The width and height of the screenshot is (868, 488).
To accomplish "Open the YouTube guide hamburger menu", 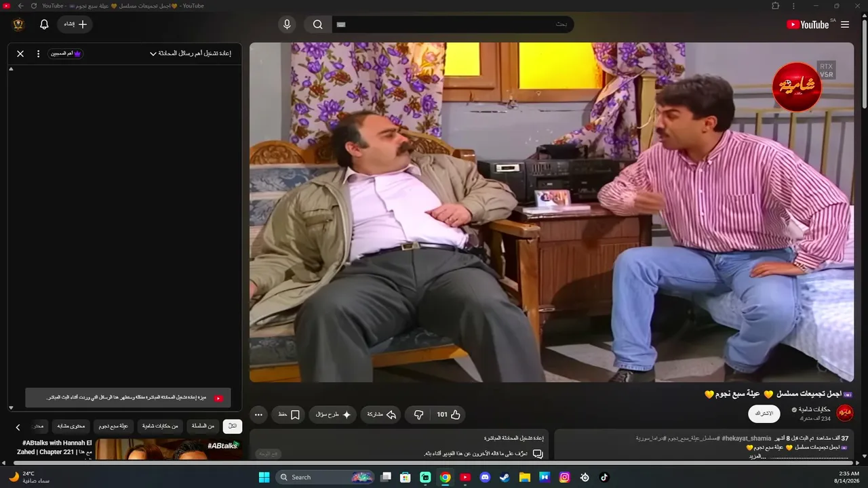I will point(845,24).
